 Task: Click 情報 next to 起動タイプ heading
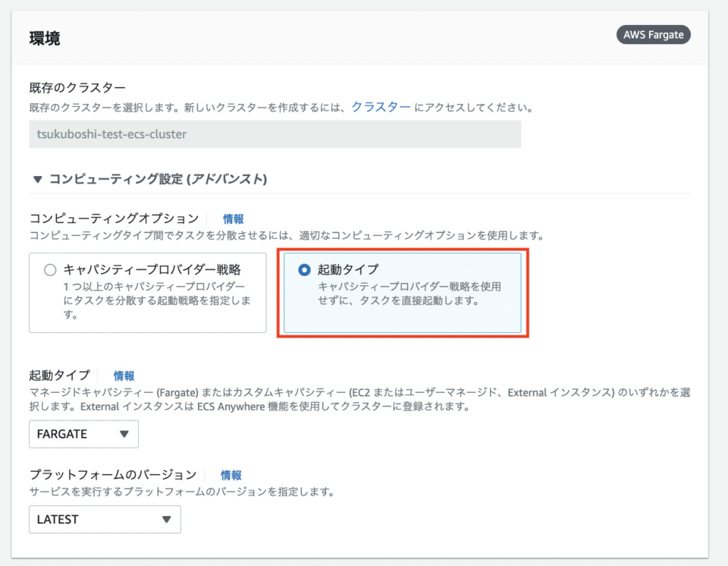tap(124, 375)
